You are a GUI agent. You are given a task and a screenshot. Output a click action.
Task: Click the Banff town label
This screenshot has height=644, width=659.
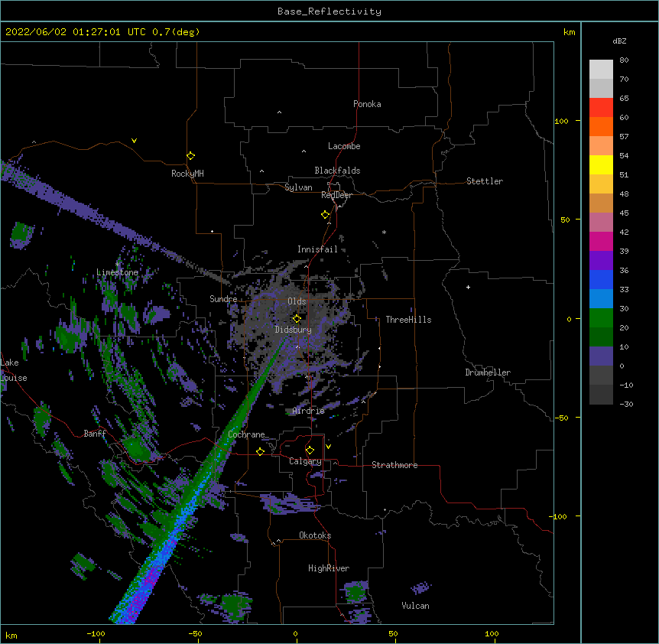tap(95, 434)
